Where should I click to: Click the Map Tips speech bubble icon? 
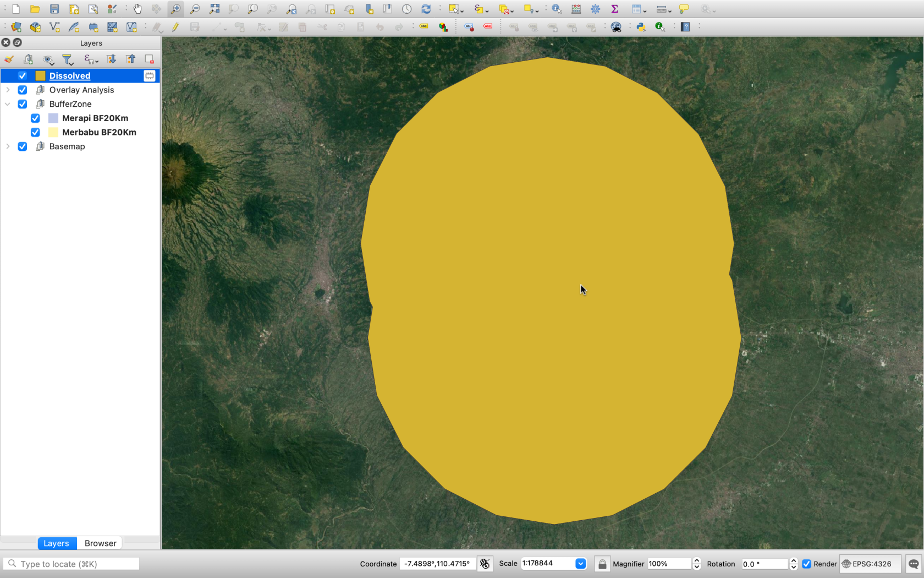click(684, 9)
